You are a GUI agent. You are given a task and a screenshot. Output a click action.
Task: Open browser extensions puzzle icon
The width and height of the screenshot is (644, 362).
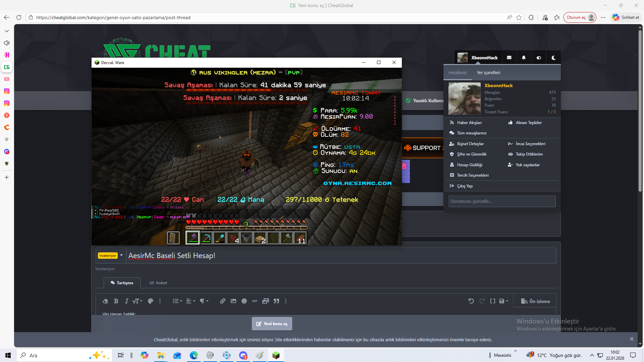[x=531, y=17]
